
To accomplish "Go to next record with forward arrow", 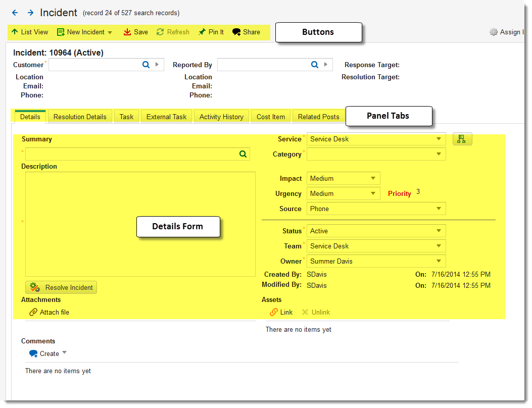I will [x=30, y=13].
